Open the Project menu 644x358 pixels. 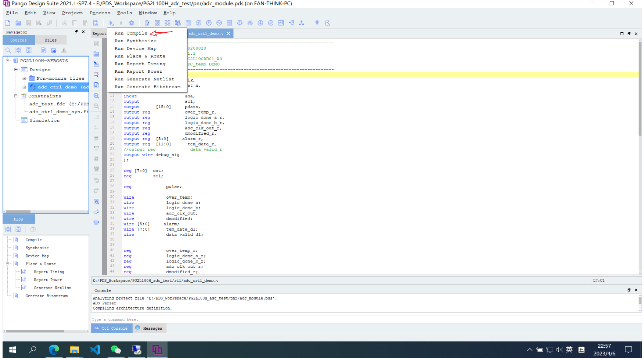point(72,13)
